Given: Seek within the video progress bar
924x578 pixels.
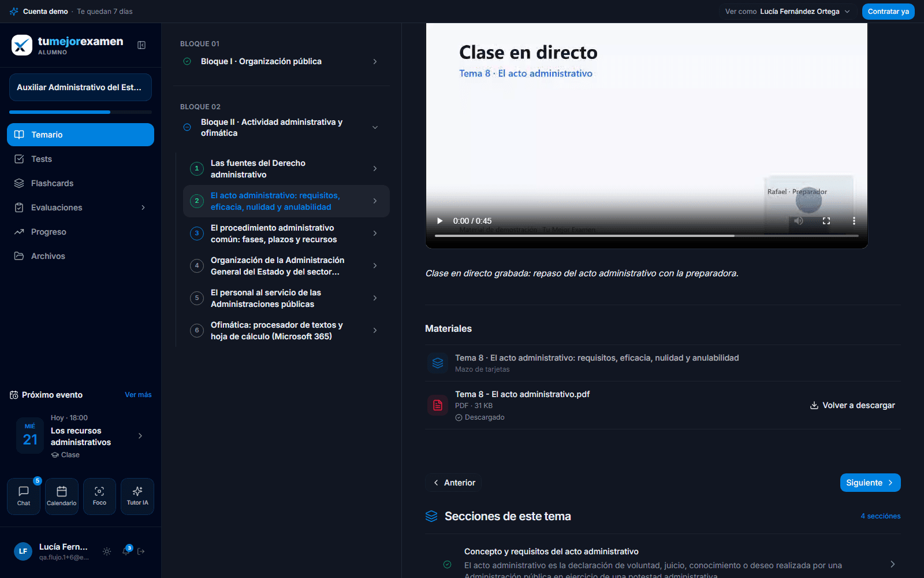Looking at the screenshot, I should 647,236.
